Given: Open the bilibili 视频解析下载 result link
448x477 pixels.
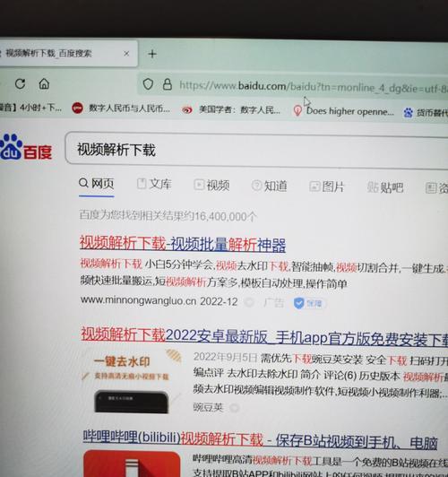Looking at the screenshot, I should [260, 440].
